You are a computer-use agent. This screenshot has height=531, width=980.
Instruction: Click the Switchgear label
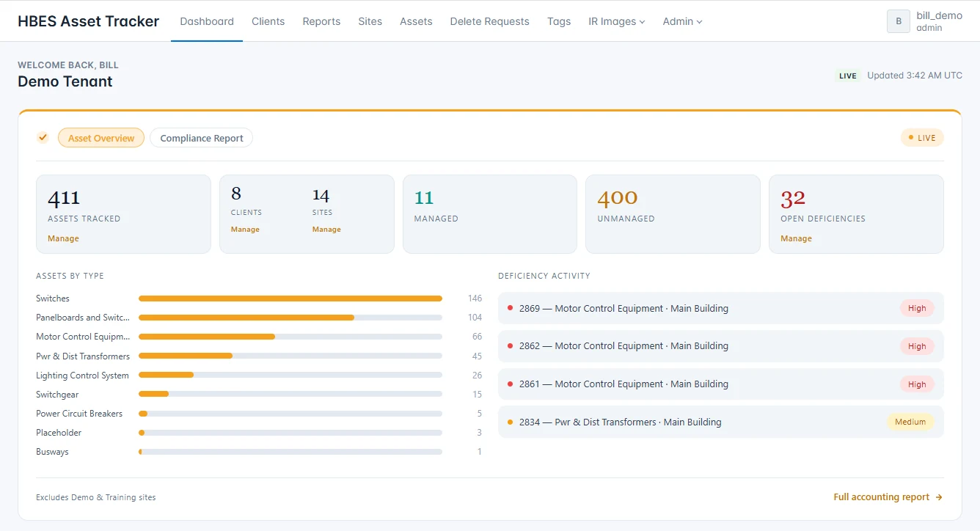pyautogui.click(x=57, y=394)
